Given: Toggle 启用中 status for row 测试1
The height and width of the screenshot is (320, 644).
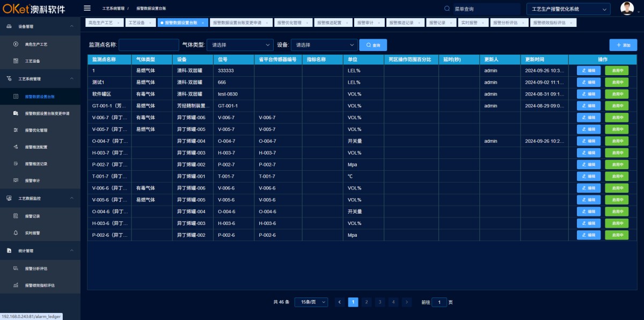Looking at the screenshot, I should (616, 82).
